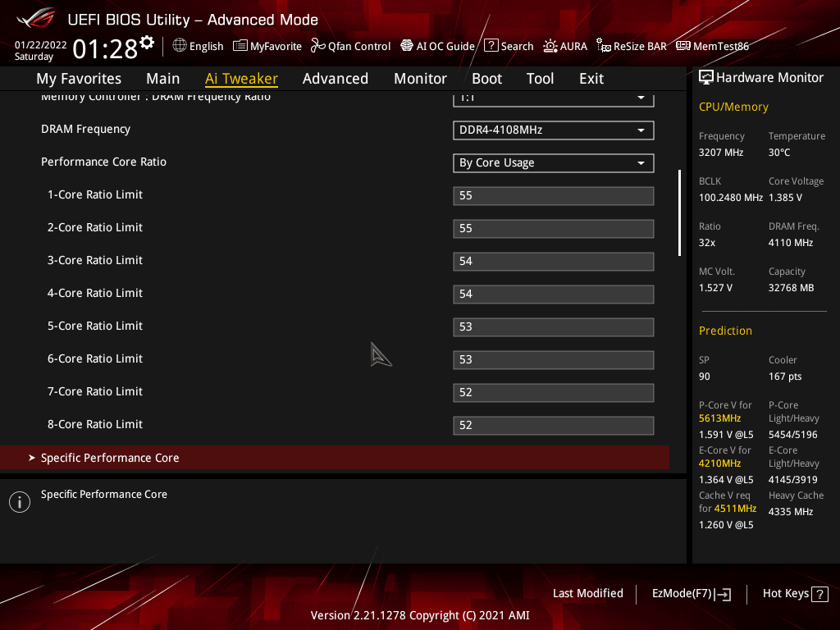Edit the 5-Core Ratio Limit field
This screenshot has height=630, width=840.
coord(554,326)
